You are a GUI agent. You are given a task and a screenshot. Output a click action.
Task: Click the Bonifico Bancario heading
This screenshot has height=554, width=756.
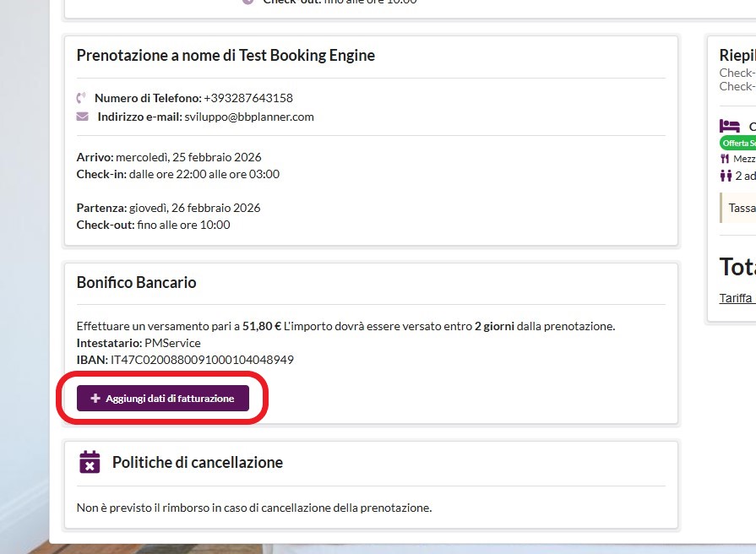tap(136, 282)
